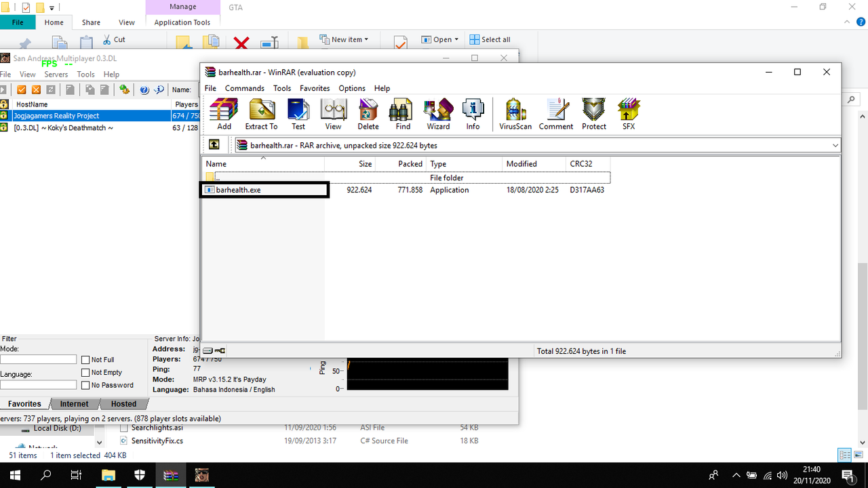Image resolution: width=868 pixels, height=488 pixels.
Task: Open Explorer help question mark icon
Action: (x=861, y=22)
